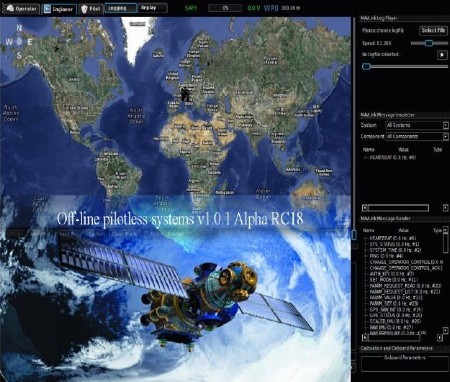Screen dimensions: 450x382
Task: Click the battery percentage indicator in top bar
Action: 225,8
